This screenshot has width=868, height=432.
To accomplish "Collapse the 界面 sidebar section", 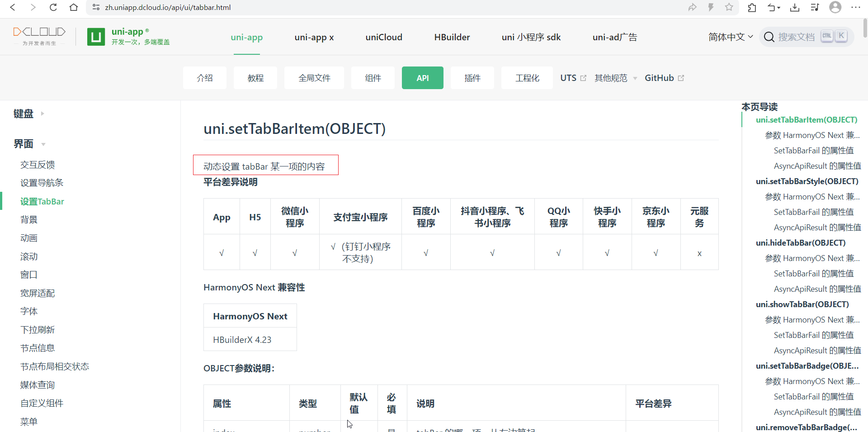I will 29,144.
